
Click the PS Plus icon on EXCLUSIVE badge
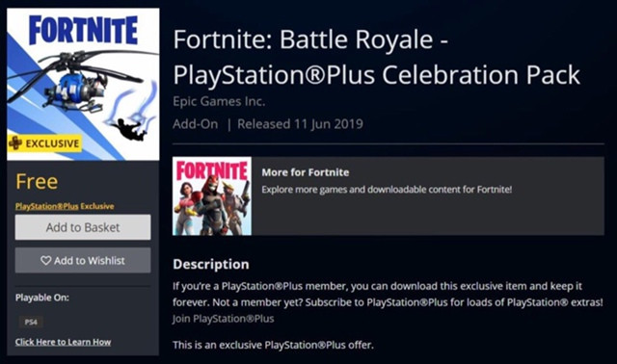coord(15,143)
